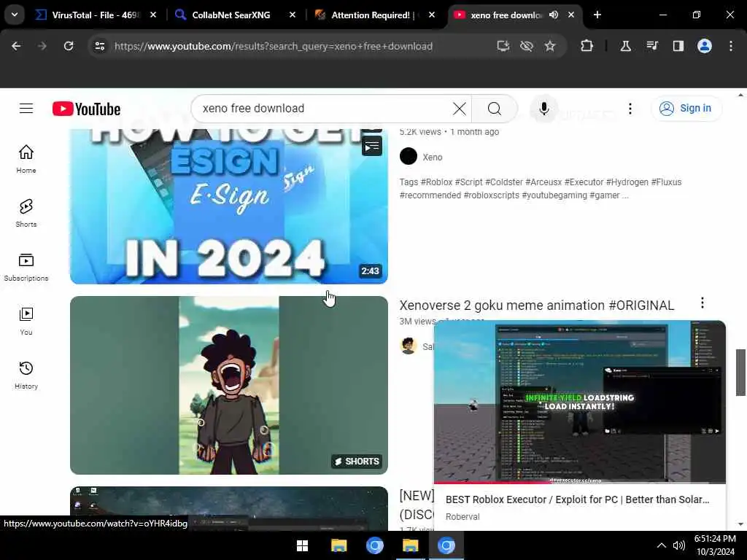Open Subscriptions in sidebar
Screen dimensions: 747x560
click(26, 267)
